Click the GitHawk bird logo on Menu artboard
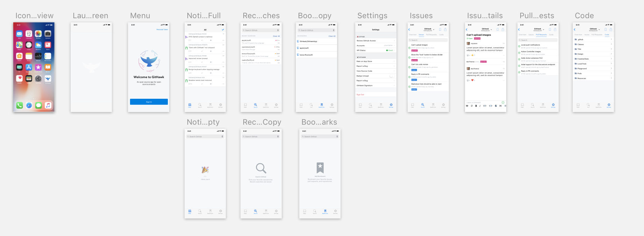 pyautogui.click(x=149, y=61)
